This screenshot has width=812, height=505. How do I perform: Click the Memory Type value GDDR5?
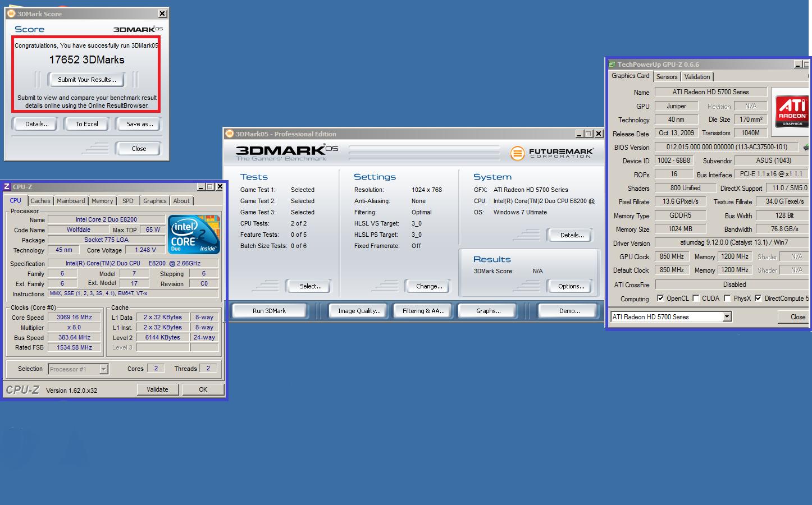tap(680, 215)
